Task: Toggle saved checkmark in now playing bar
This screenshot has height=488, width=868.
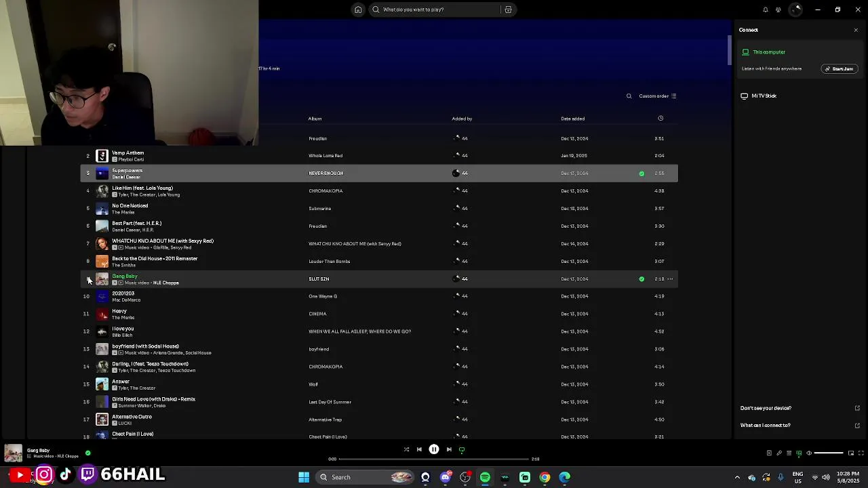Action: pos(87,453)
